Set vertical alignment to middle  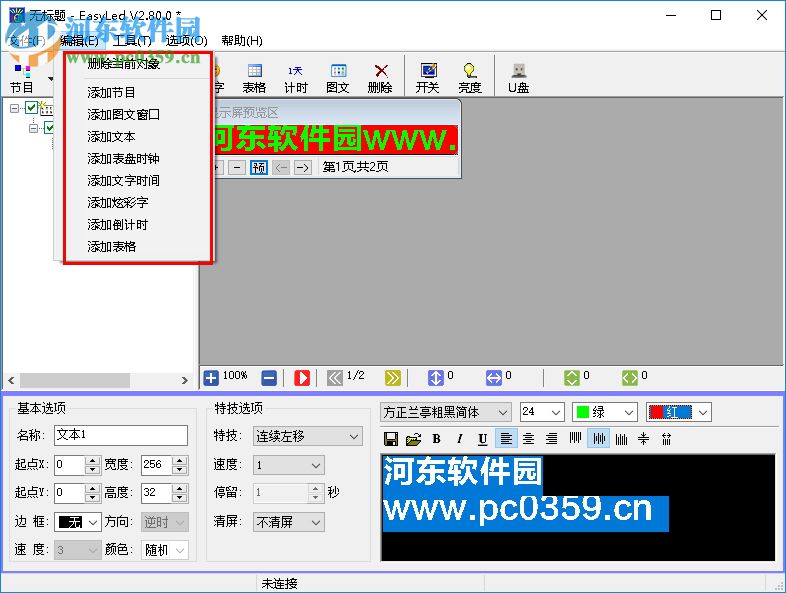pyautogui.click(x=599, y=439)
